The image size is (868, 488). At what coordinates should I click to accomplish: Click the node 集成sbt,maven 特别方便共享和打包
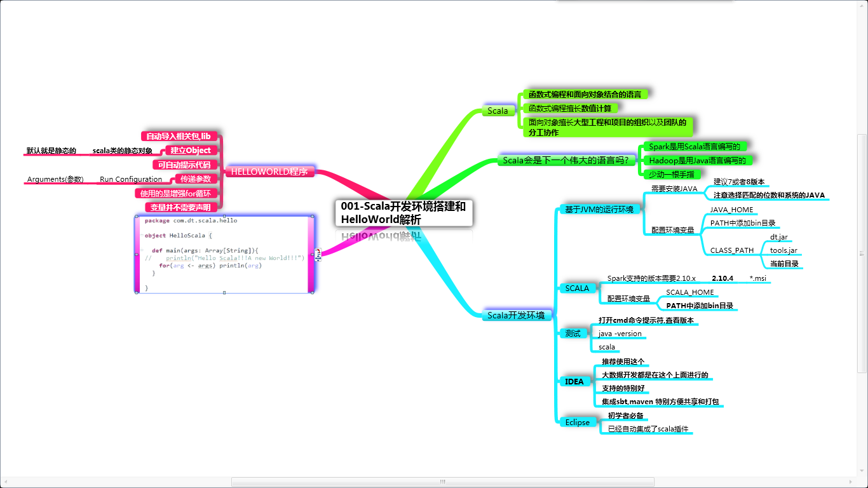(660, 402)
